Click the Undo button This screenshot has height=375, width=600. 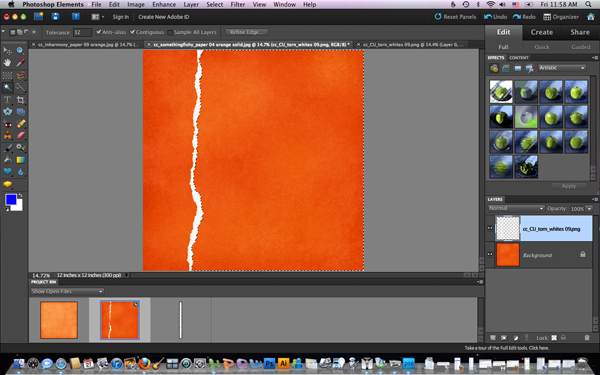coord(496,17)
